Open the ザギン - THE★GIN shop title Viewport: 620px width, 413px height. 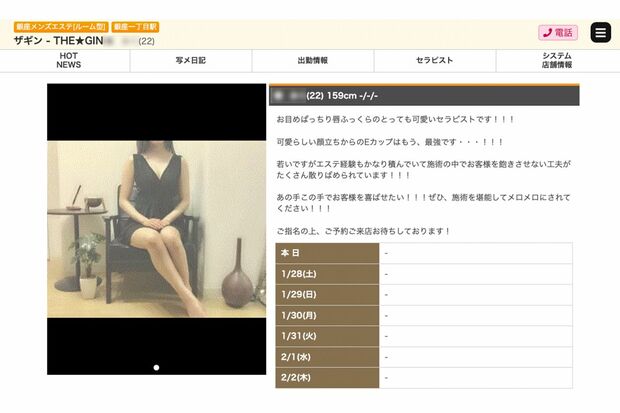[x=60, y=40]
